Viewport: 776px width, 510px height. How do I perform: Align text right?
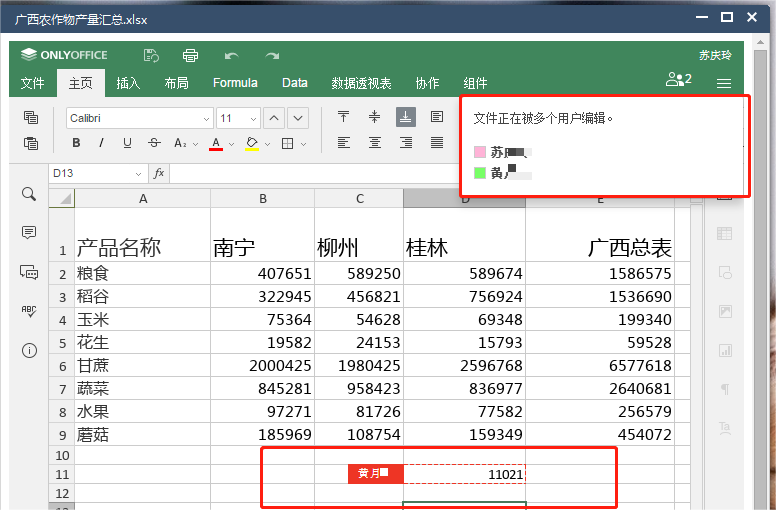click(x=405, y=143)
